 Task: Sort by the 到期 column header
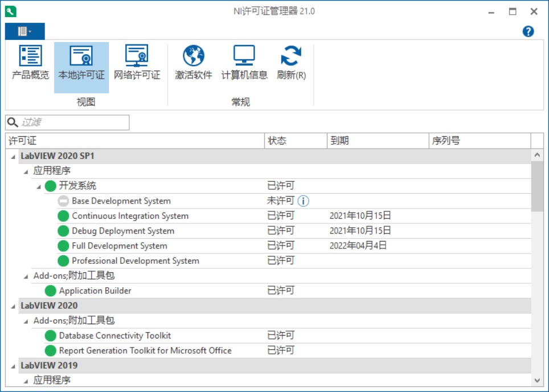[378, 141]
